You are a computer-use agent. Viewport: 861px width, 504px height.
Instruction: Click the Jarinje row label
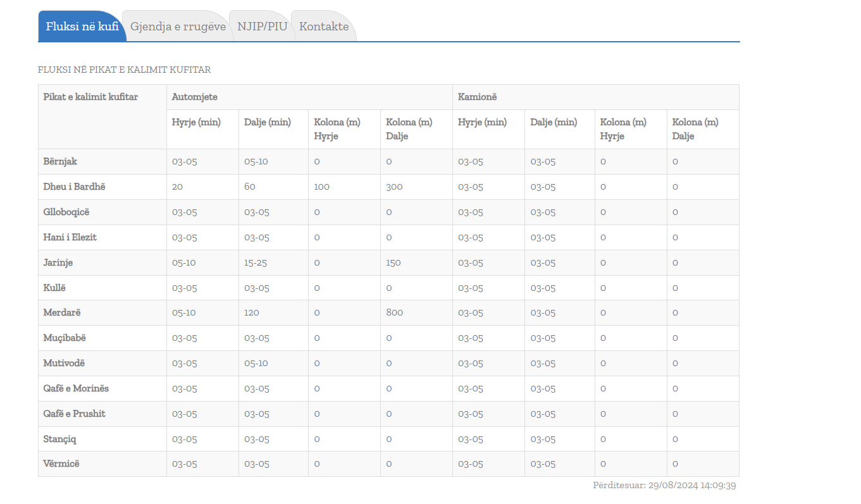coord(58,262)
